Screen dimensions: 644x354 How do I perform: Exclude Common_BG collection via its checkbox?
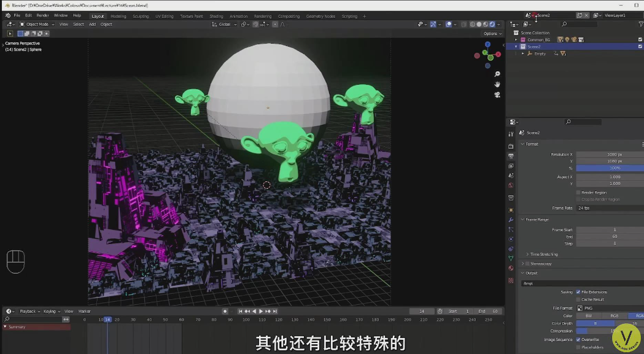pyautogui.click(x=640, y=39)
